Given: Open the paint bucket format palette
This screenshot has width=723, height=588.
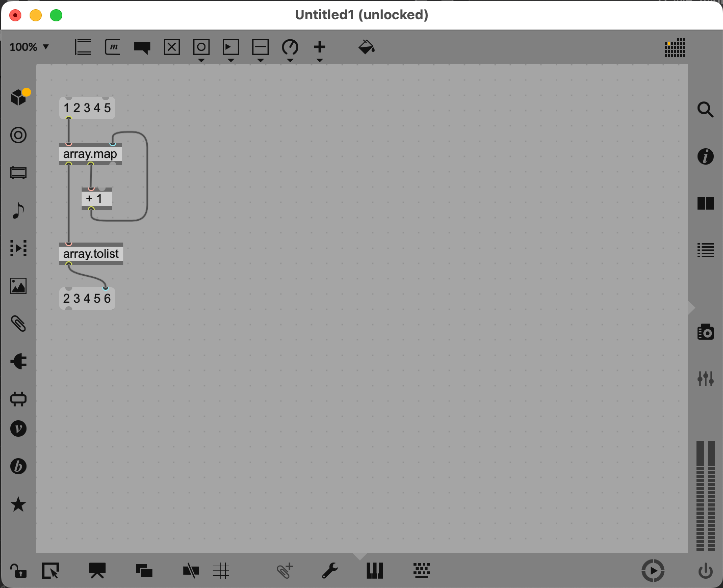Looking at the screenshot, I should coord(366,47).
